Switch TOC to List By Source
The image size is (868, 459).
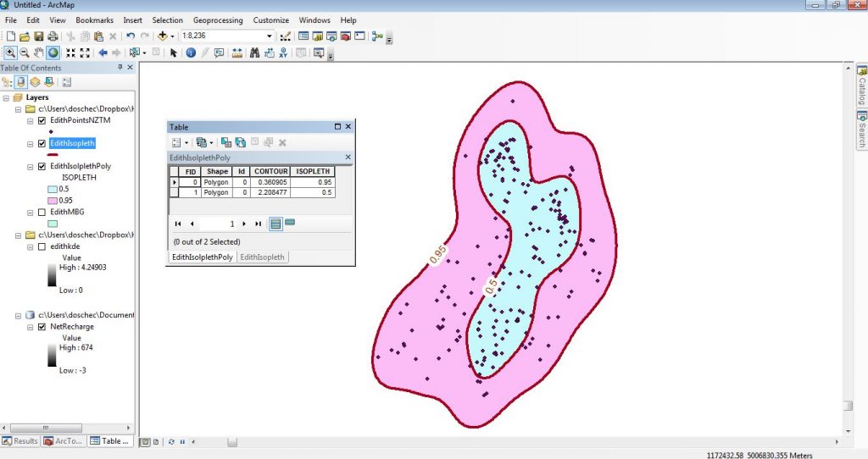point(21,82)
